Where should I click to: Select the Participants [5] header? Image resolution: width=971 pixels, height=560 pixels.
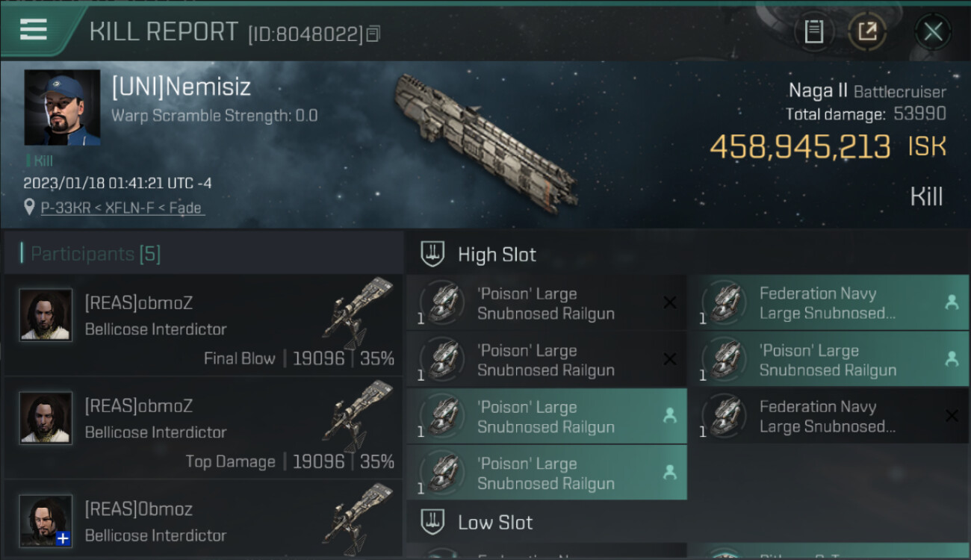coord(96,254)
